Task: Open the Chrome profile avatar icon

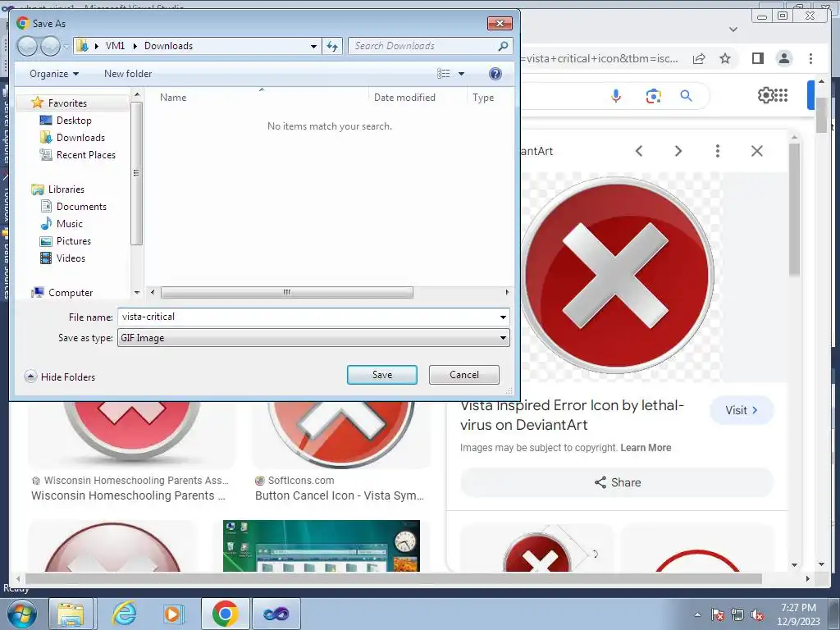Action: click(x=783, y=58)
